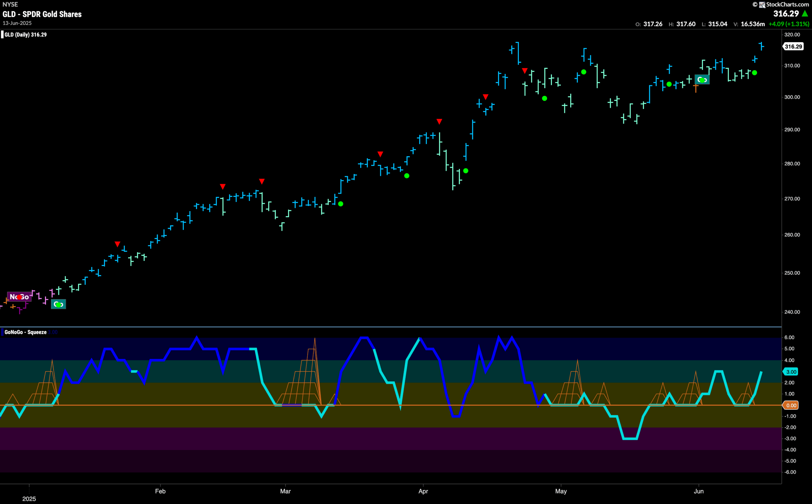Click the orange zero-line tag 0.00
Image resolution: width=812 pixels, height=504 pixels.
[x=791, y=405]
